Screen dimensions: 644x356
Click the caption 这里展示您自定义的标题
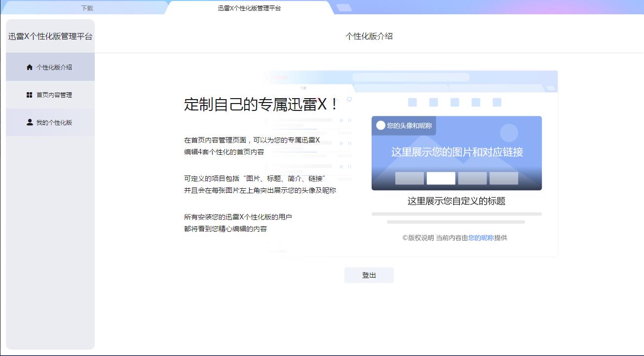(456, 201)
